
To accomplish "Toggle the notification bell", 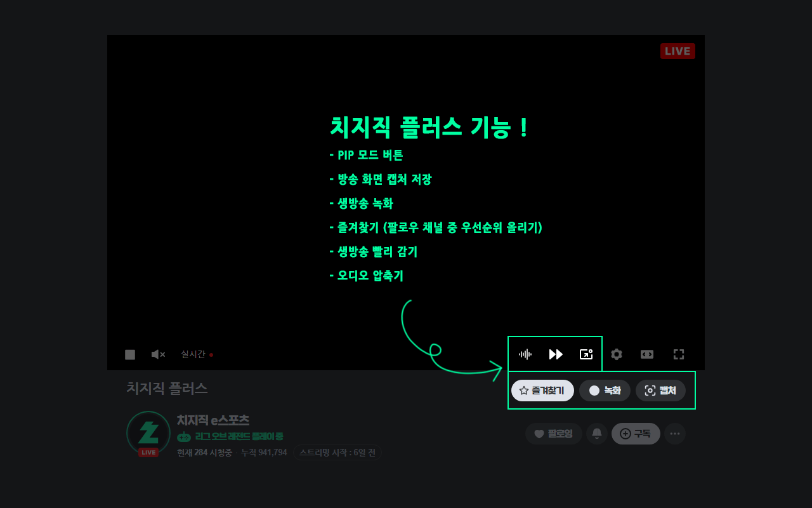I will click(x=597, y=434).
